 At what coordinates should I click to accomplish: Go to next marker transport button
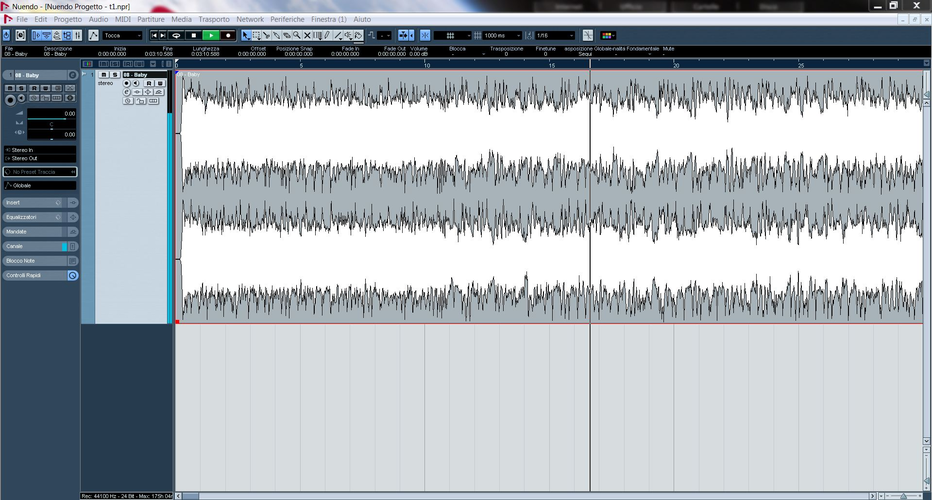(163, 36)
